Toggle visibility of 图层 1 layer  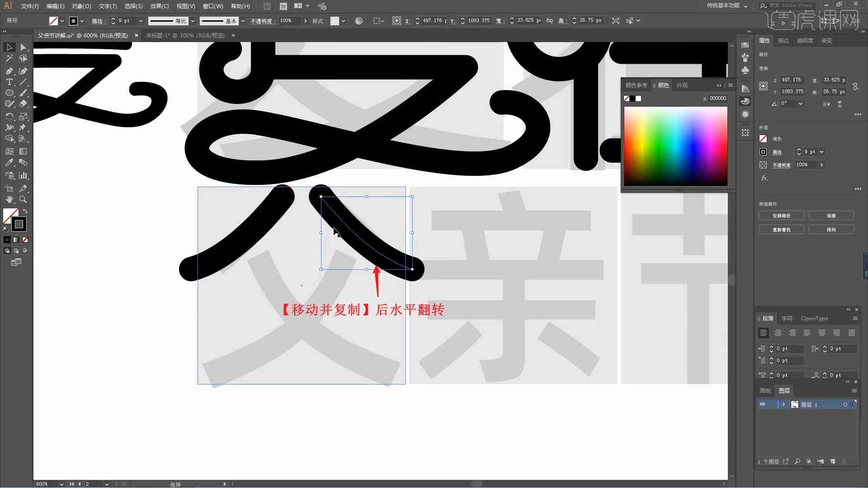(762, 404)
